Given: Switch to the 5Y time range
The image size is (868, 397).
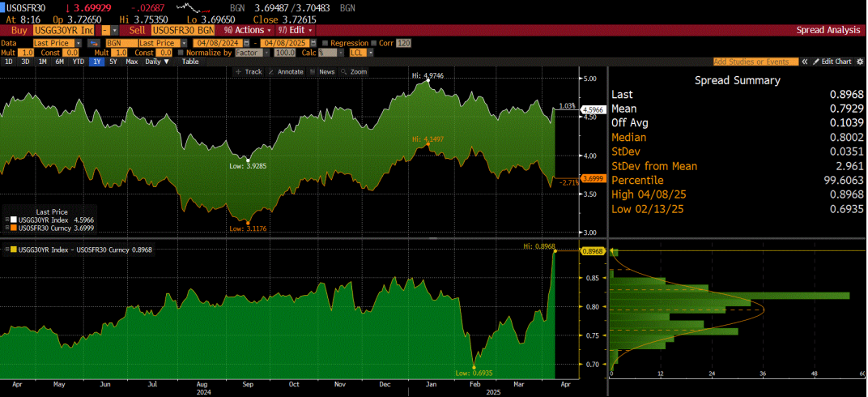Looking at the screenshot, I should coord(113,62).
